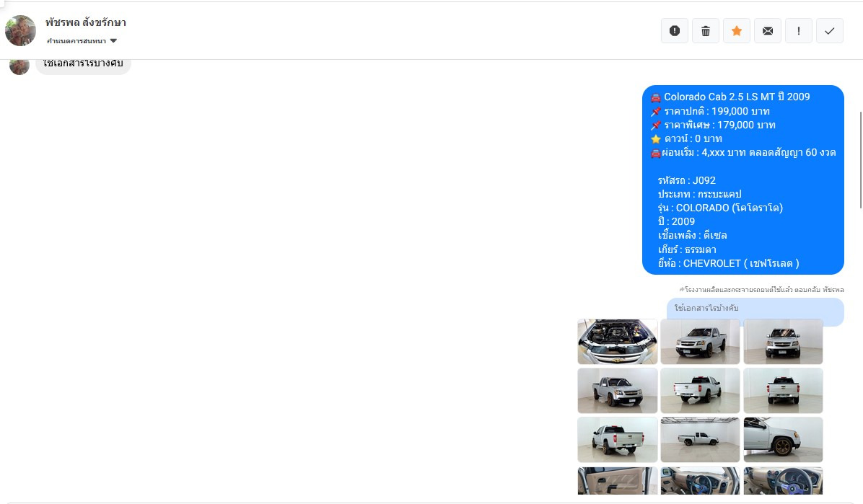Open wheel close-up photo thumbnail
Screen dimensions: 863x504
click(783, 440)
